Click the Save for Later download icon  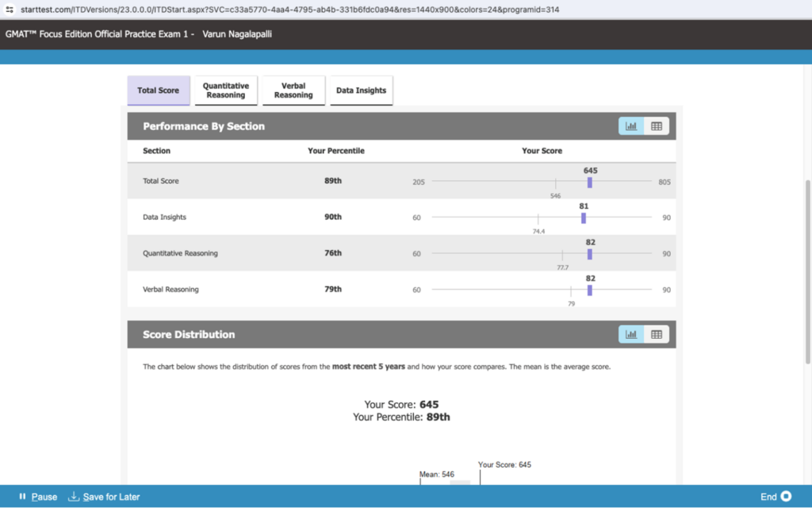[74, 497]
